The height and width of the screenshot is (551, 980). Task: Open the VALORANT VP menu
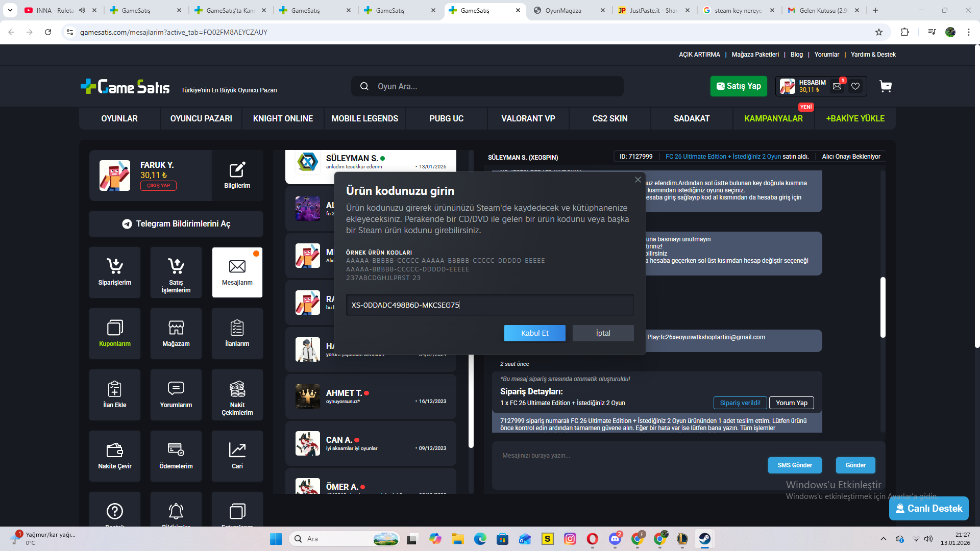[528, 118]
